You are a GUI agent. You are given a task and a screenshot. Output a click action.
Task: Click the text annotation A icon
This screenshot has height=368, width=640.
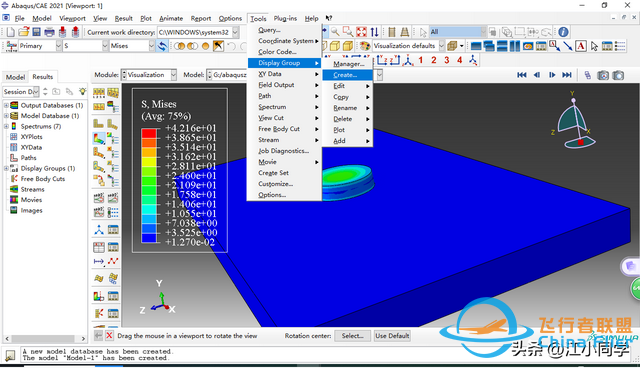coord(581,46)
